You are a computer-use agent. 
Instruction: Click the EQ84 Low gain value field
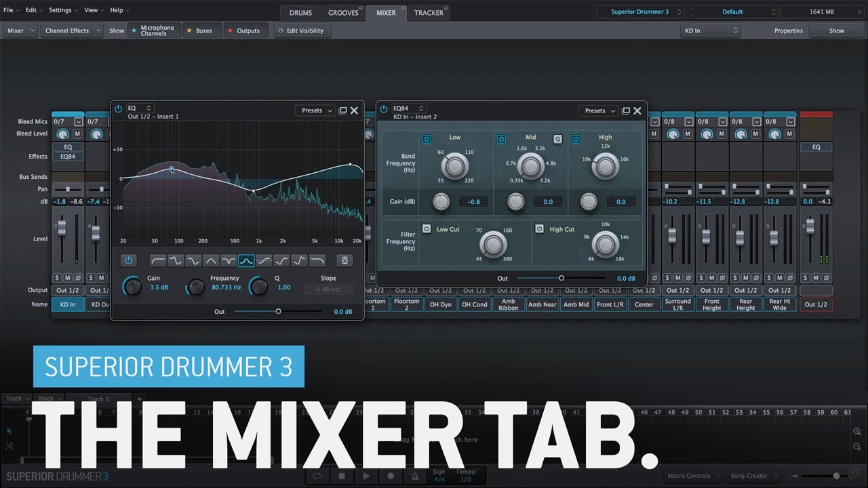pos(473,201)
